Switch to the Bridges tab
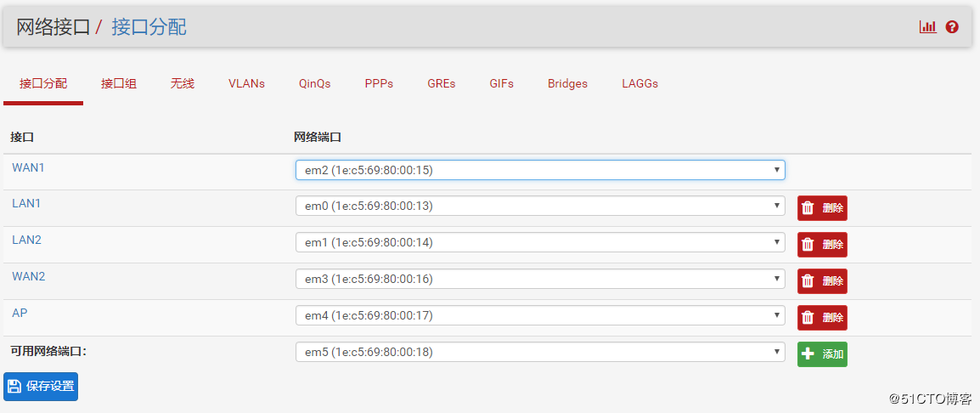Viewport: 980px width, 413px height. (x=567, y=84)
